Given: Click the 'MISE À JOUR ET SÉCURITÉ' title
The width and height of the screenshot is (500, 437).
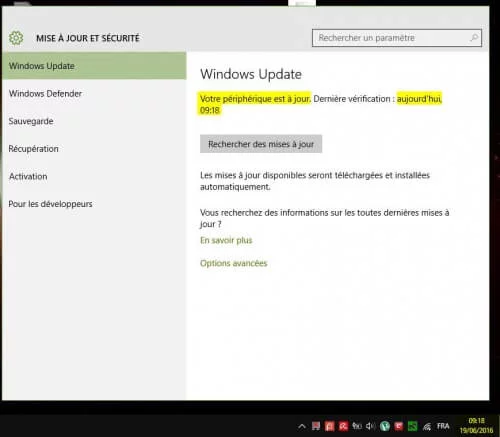Looking at the screenshot, I should [x=88, y=38].
